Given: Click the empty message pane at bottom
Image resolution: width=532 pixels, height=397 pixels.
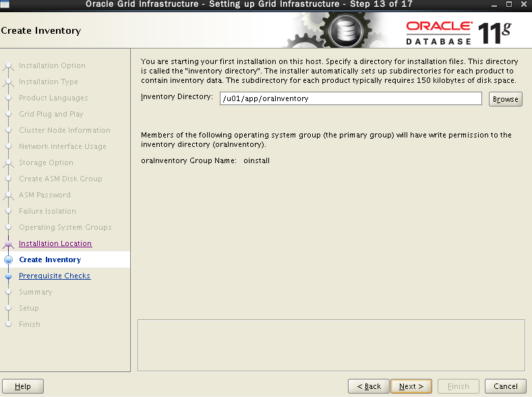Looking at the screenshot, I should tap(331, 344).
